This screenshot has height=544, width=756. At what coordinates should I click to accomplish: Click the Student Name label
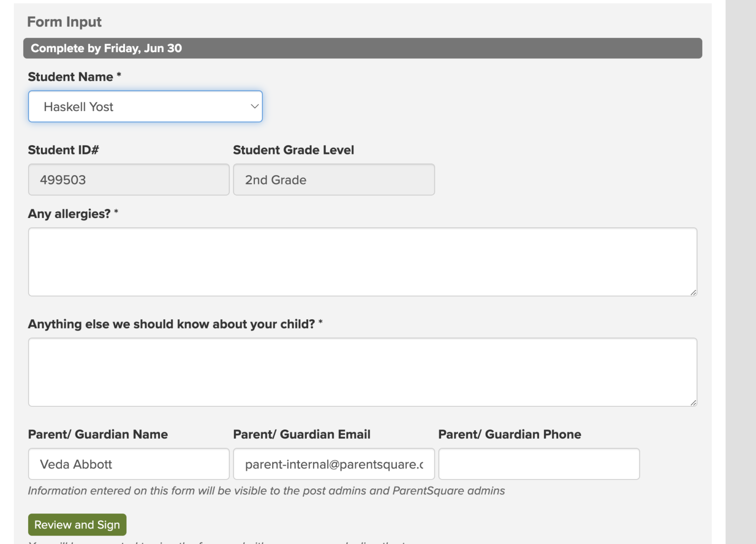[70, 77]
